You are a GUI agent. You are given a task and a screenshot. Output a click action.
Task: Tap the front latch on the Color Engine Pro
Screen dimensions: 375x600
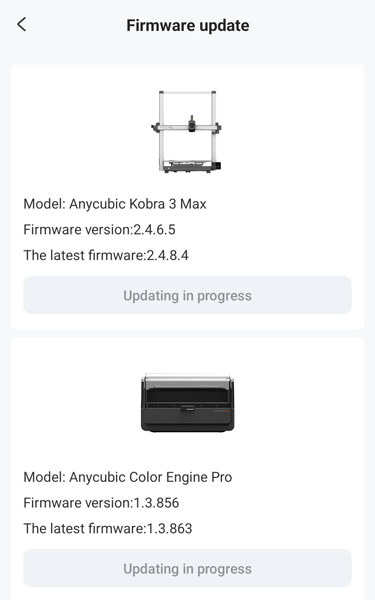click(x=187, y=408)
